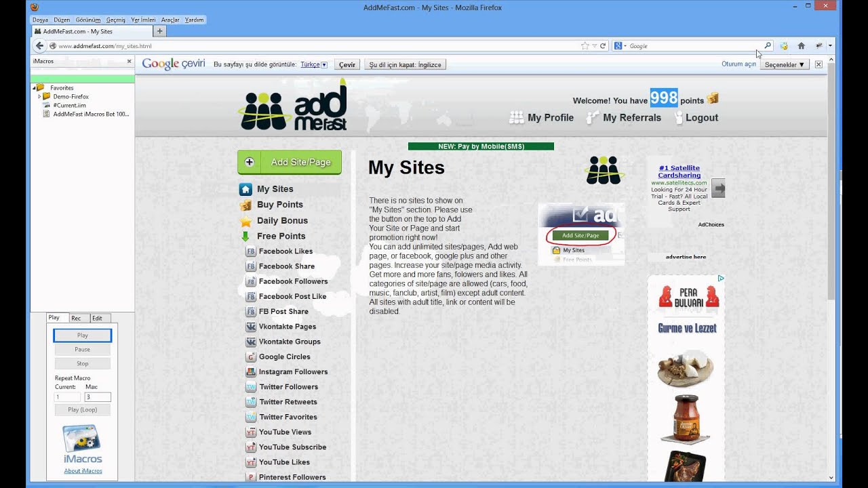Select #Current.iim macro in tree

(69, 105)
